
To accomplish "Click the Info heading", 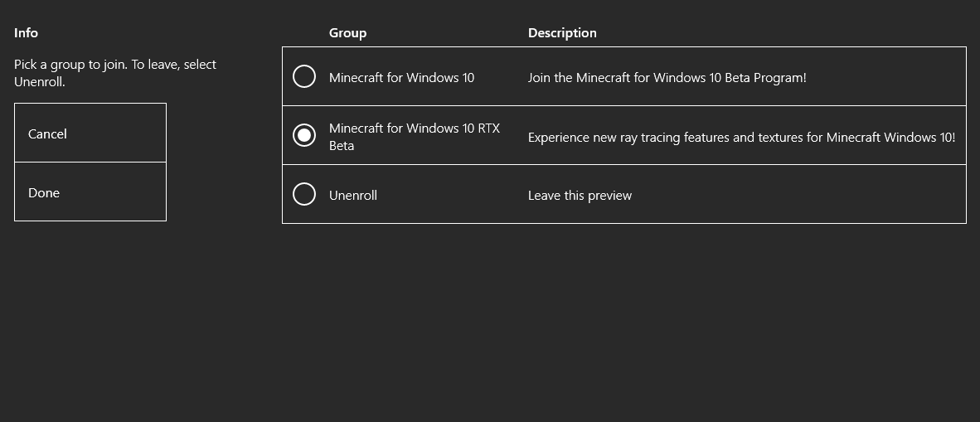I will 26,33.
